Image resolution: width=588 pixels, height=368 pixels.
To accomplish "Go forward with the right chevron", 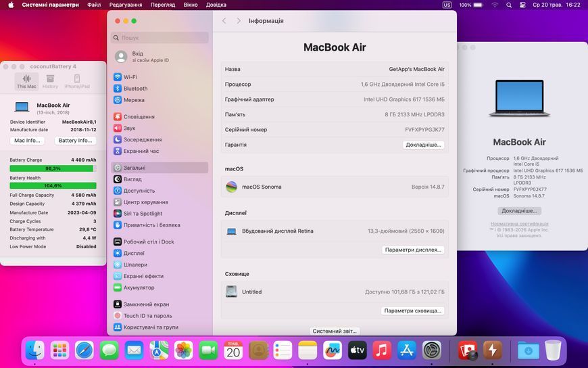I will (239, 21).
